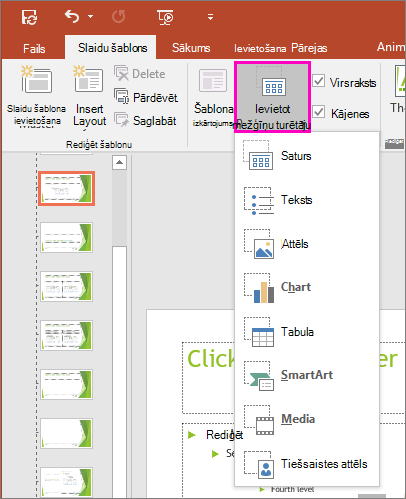This screenshot has width=406, height=499.
Task: Click the 'Rediģēt' bullet text
Action: (x=224, y=435)
